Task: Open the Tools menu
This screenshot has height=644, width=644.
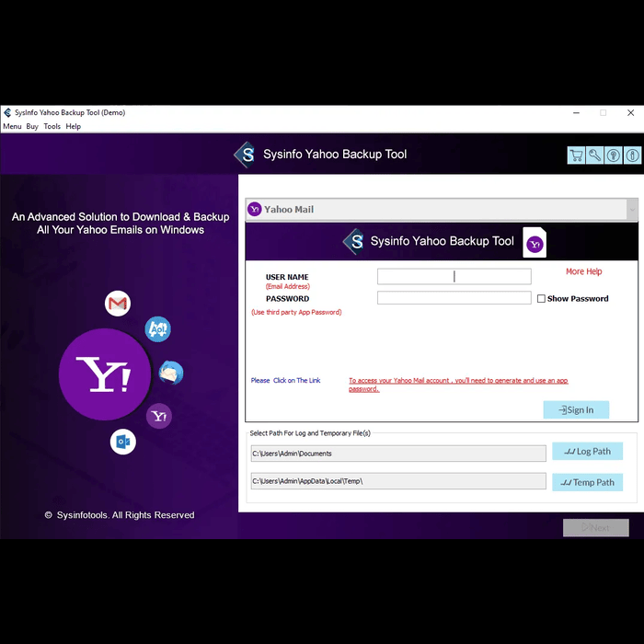Action: click(x=52, y=127)
